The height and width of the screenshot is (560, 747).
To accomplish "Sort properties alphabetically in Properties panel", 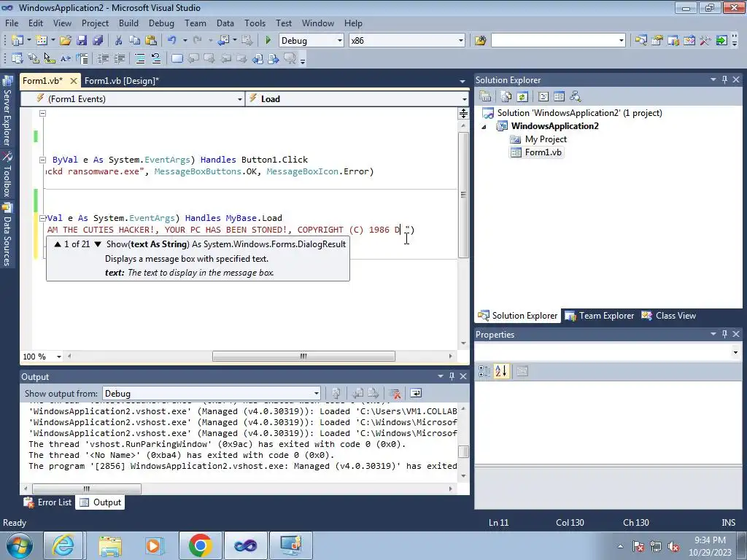I will 501,371.
